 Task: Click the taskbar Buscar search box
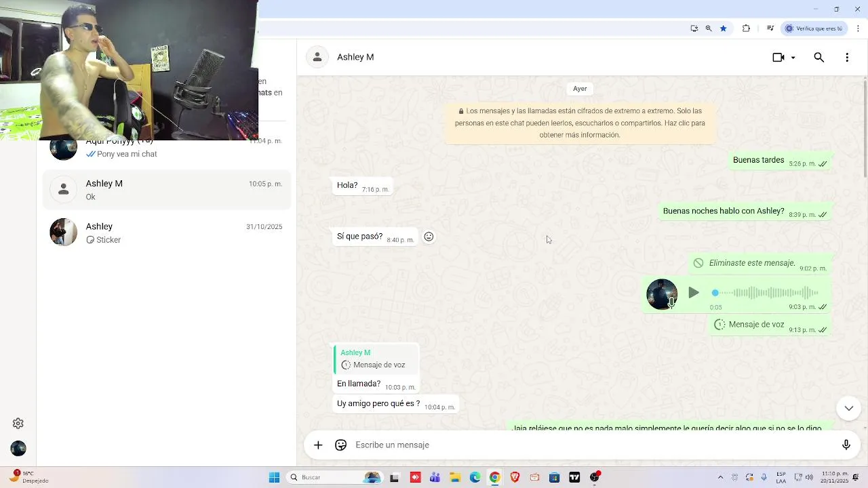[x=334, y=478]
